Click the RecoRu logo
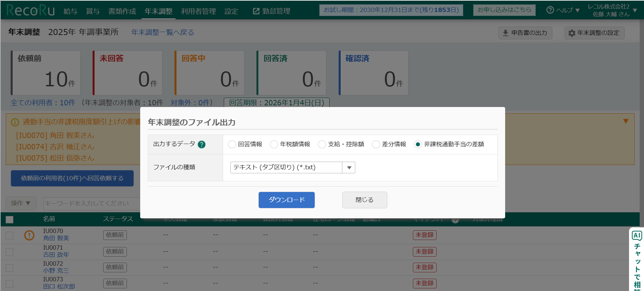Image resolution: width=644 pixels, height=291 pixels. pyautogui.click(x=30, y=10)
